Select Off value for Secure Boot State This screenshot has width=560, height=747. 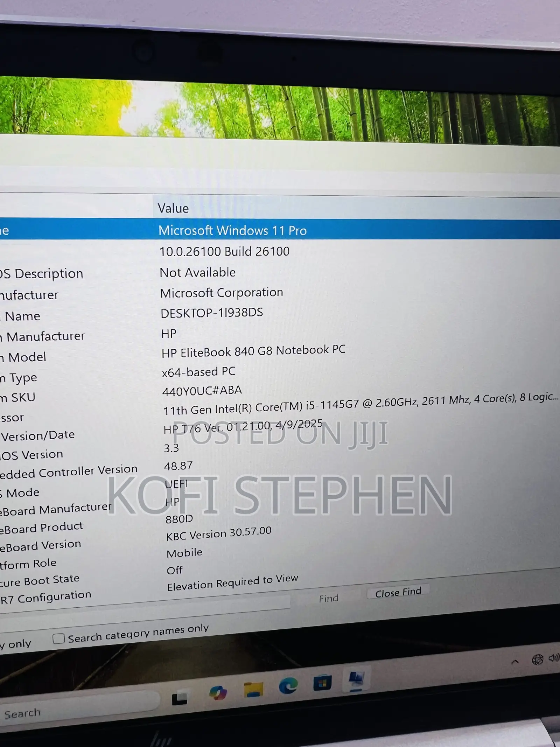coord(174,570)
